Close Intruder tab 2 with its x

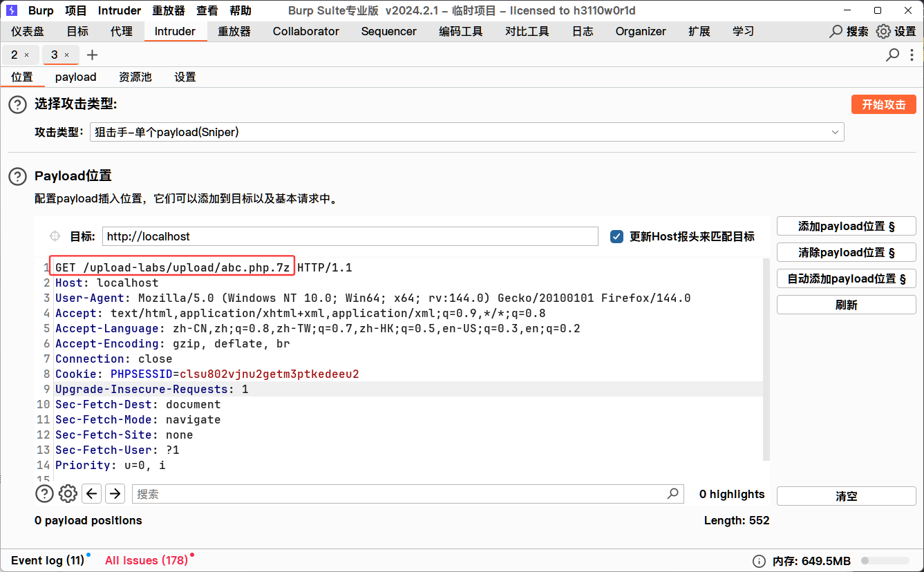[27, 55]
